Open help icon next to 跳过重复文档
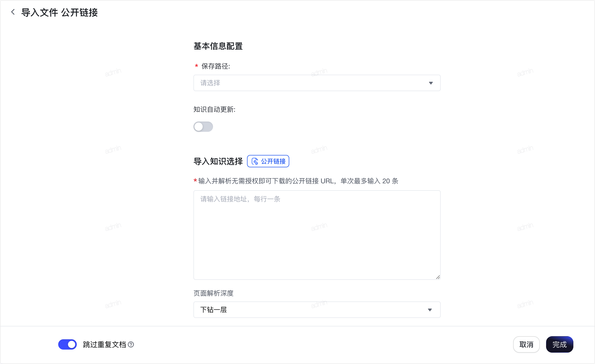The height and width of the screenshot is (364, 595). (131, 344)
